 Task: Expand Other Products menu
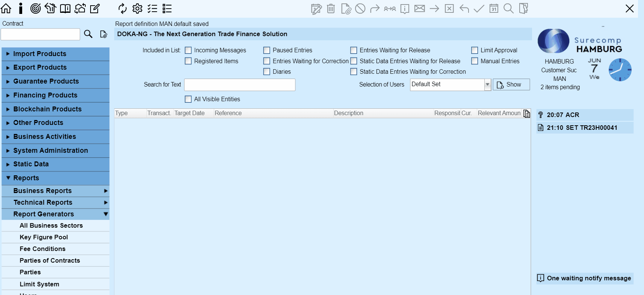click(56, 123)
